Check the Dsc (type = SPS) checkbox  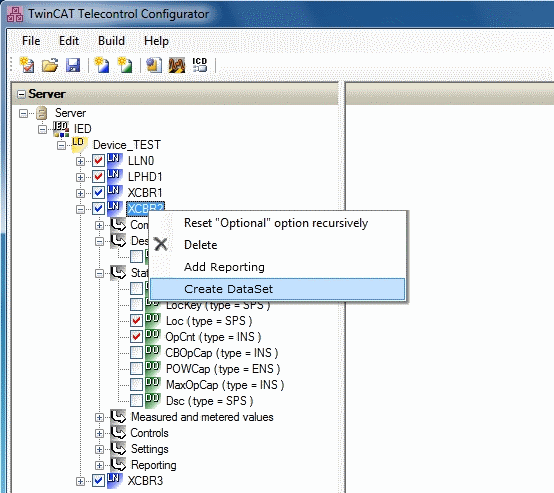click(136, 401)
